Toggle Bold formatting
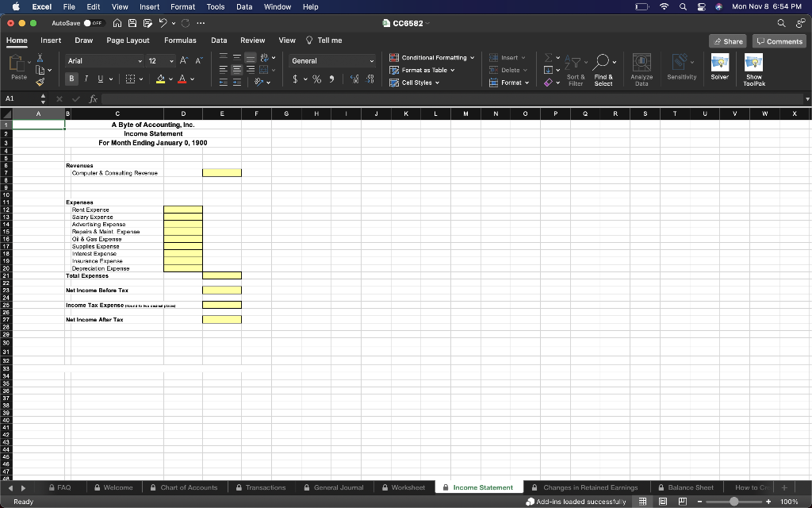812x508 pixels. (x=71, y=79)
